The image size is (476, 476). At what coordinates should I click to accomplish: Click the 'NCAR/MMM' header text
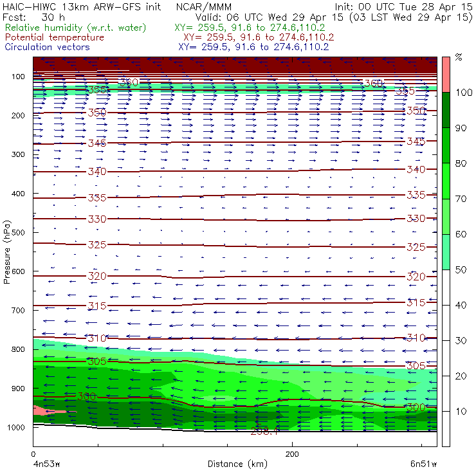204,7
